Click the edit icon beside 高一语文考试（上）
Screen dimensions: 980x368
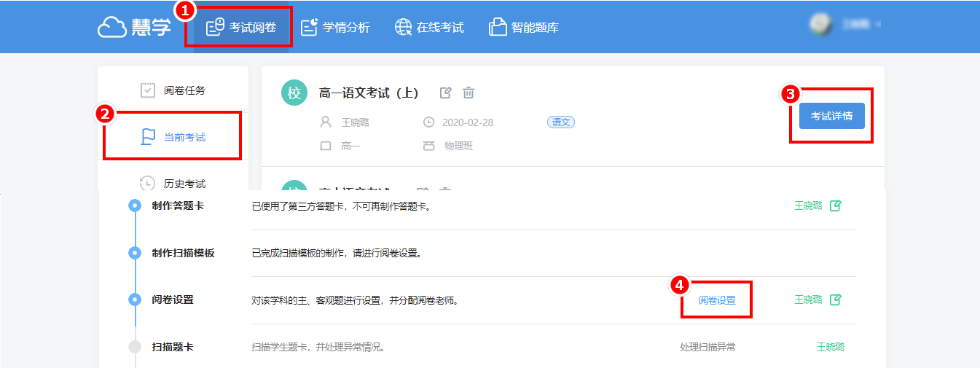pos(446,93)
